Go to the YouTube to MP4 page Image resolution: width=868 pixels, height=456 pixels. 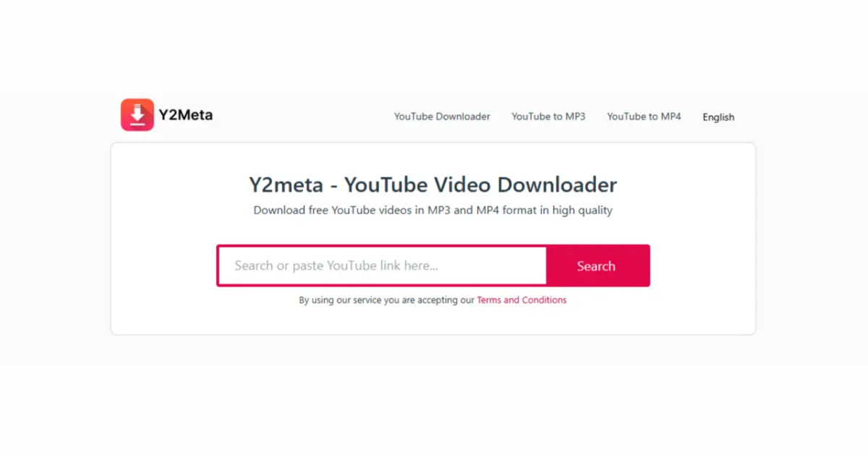pyautogui.click(x=644, y=117)
